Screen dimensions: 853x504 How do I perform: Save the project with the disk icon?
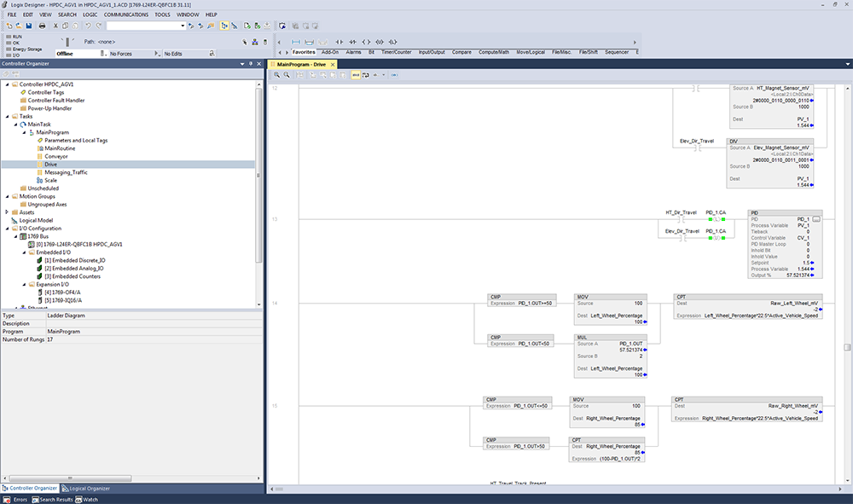(x=29, y=26)
